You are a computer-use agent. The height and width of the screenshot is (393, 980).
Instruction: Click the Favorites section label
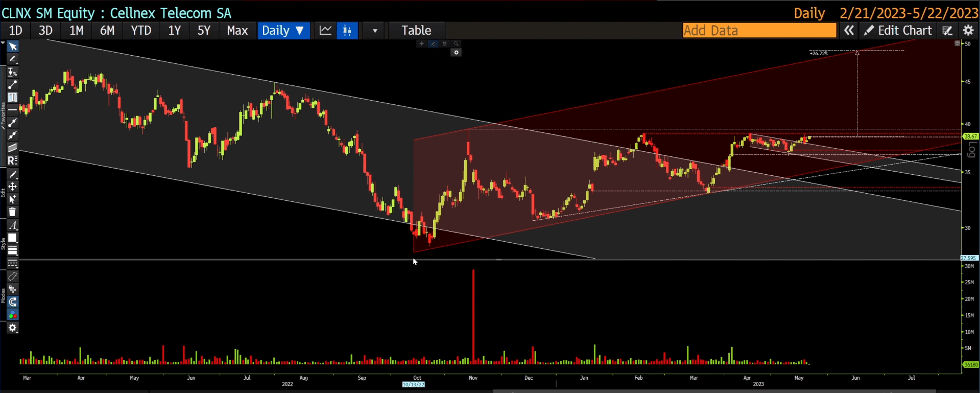(3, 115)
